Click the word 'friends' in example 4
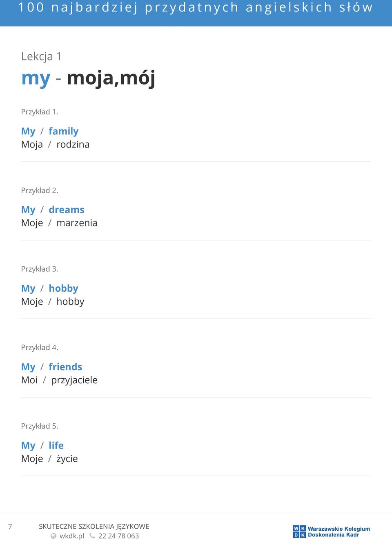 [65, 367]
